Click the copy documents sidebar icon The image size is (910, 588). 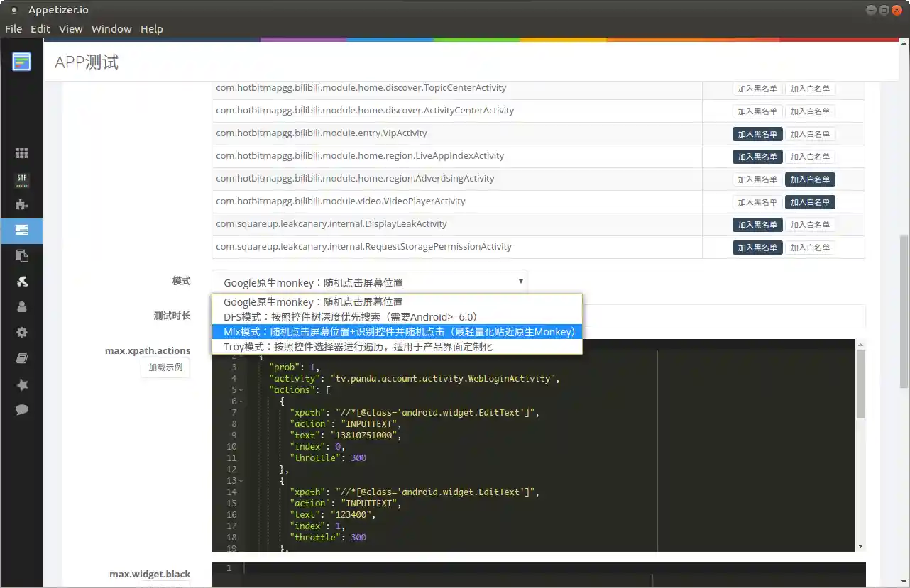point(21,255)
